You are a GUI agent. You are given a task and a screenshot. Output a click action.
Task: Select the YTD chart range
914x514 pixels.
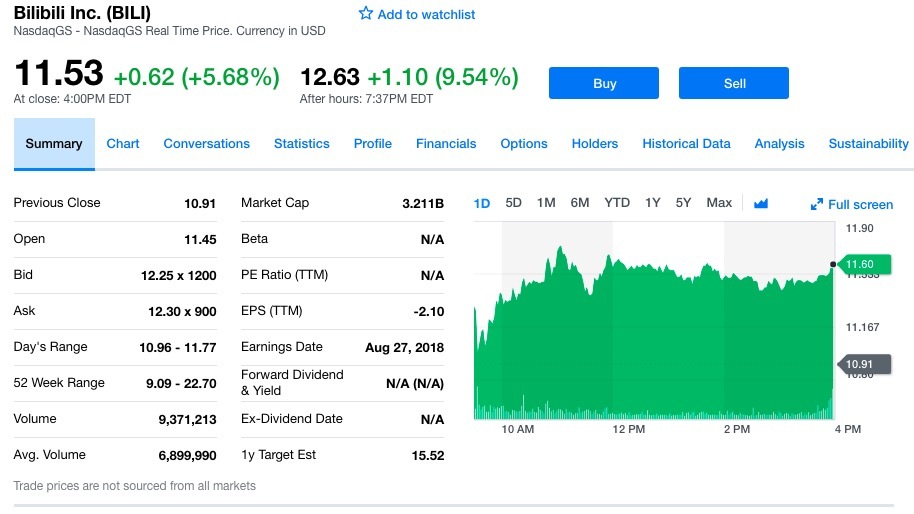coord(617,203)
